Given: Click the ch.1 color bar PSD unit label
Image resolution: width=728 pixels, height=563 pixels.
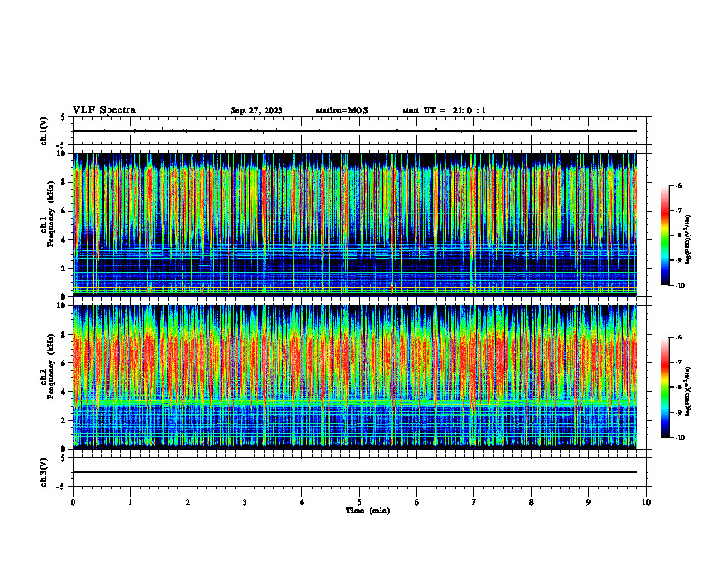Looking at the screenshot, I should point(689,240).
